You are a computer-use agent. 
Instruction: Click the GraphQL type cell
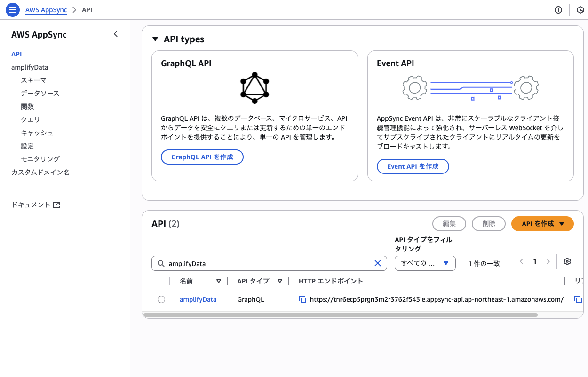click(251, 299)
